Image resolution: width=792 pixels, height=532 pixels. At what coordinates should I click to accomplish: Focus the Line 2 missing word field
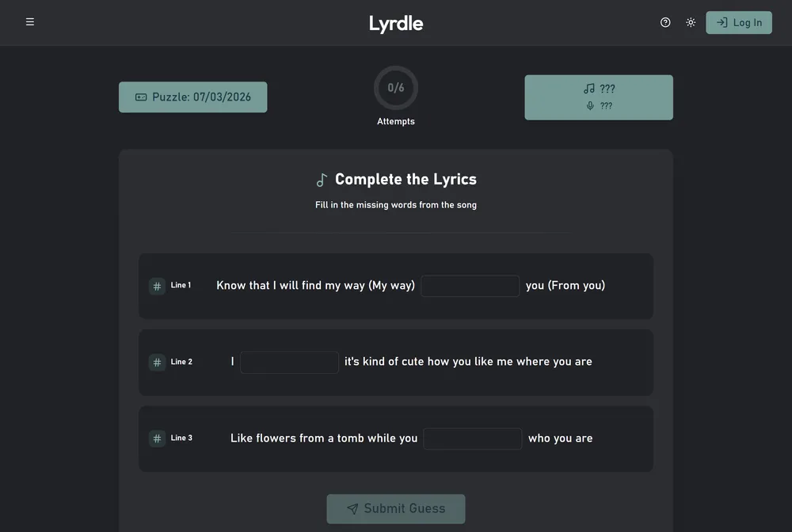tap(289, 363)
